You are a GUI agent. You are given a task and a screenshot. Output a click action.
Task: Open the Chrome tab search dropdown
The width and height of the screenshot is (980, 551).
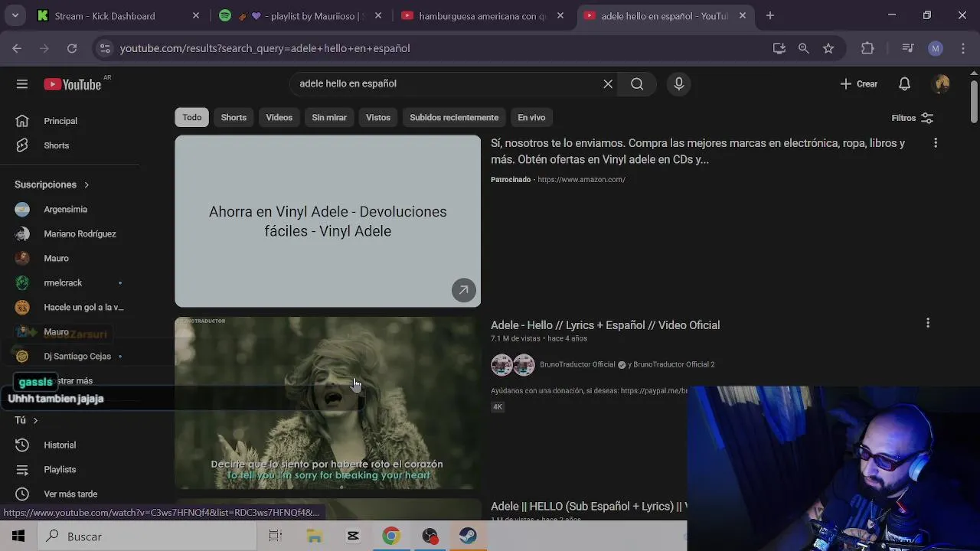coord(15,15)
